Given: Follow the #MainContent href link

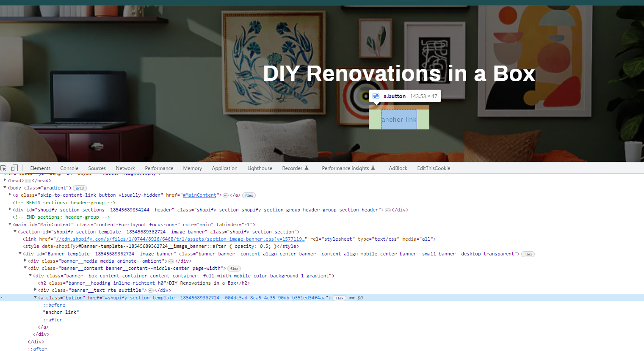Looking at the screenshot, I should point(199,195).
